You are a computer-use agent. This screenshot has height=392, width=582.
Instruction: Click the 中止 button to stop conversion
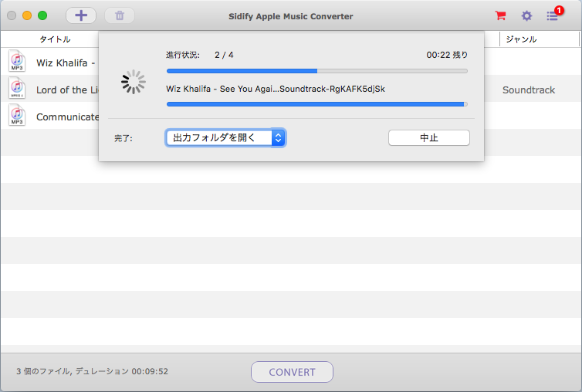(x=429, y=137)
